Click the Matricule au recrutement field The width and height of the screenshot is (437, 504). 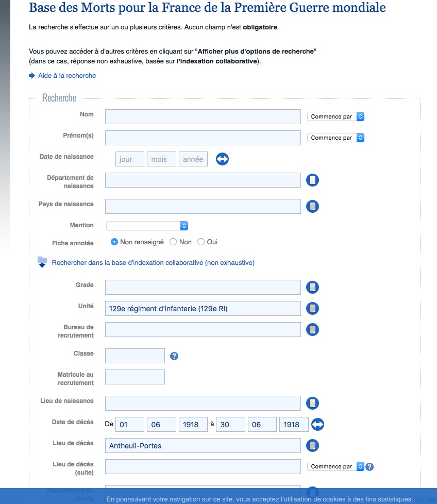pos(135,377)
